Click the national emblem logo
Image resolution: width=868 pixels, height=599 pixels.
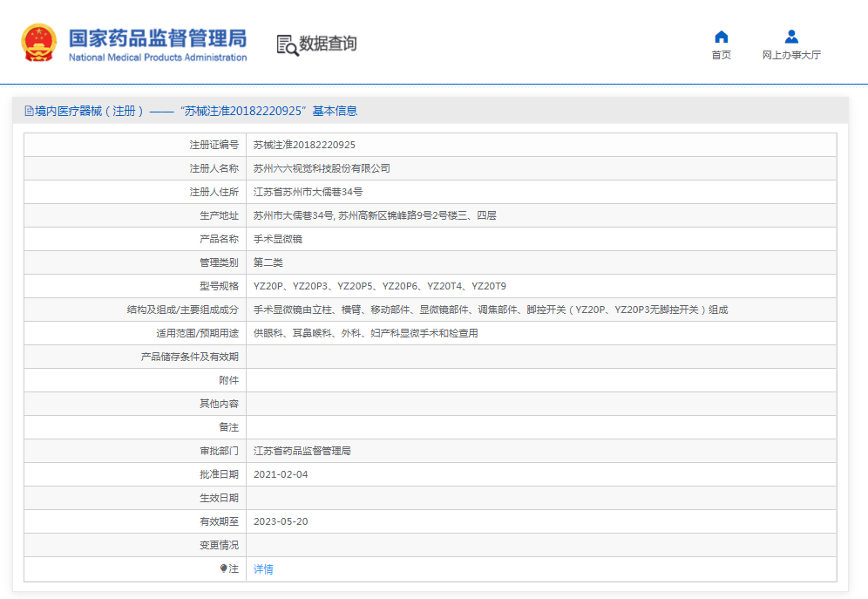pyautogui.click(x=39, y=43)
